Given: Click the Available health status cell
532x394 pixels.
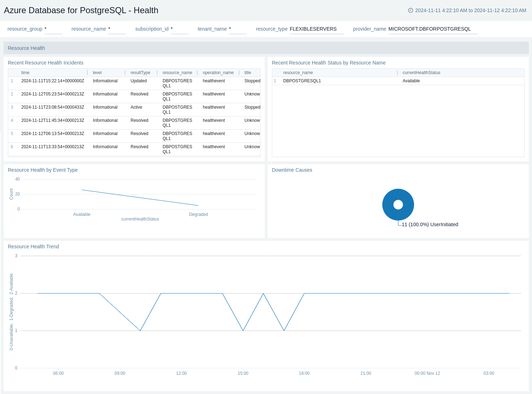Looking at the screenshot, I should click(411, 81).
